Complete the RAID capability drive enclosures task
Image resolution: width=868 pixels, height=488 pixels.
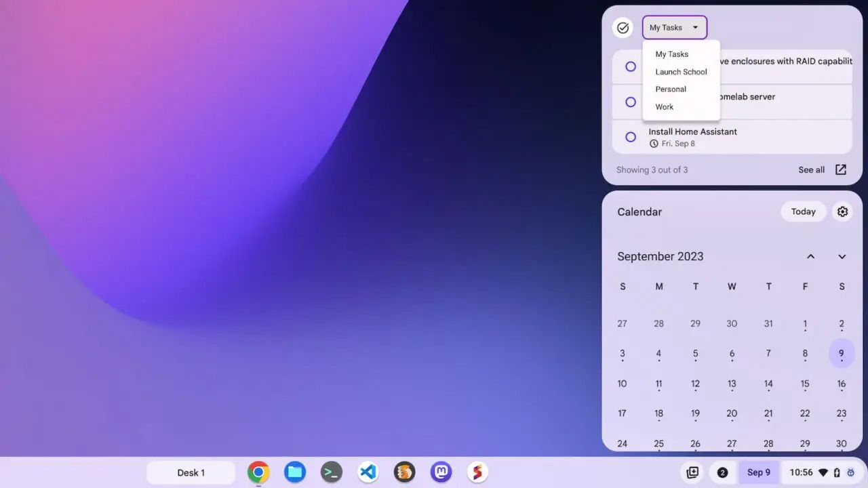click(630, 66)
